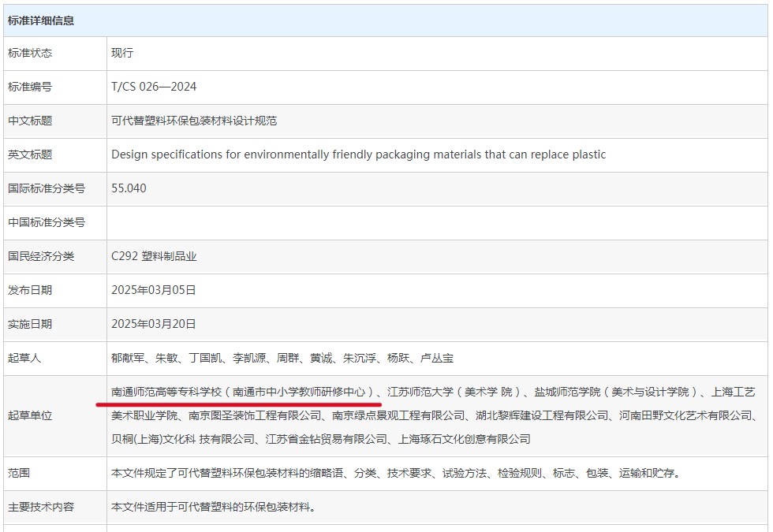Click the implementation date 2025年03月20日

pos(154,324)
